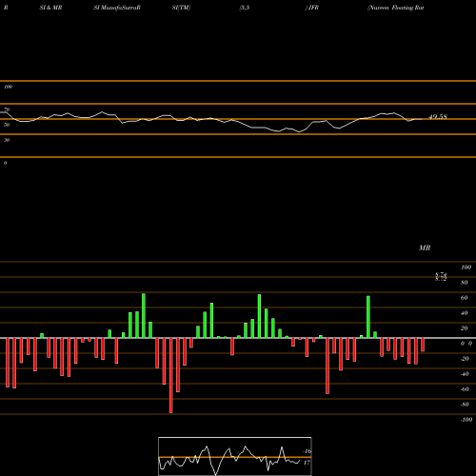The width and height of the screenshot is (476, 476).
Task: Click the 'MR' panel title
Action: point(425,248)
